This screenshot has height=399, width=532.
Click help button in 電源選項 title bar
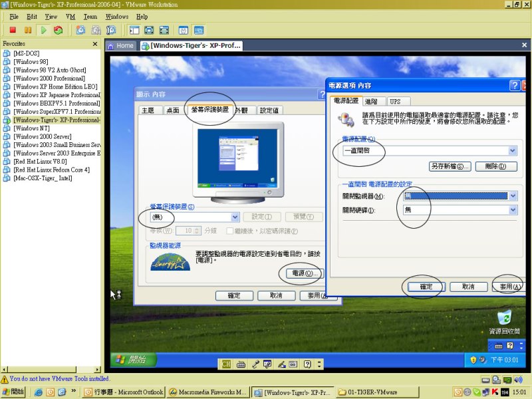515,86
